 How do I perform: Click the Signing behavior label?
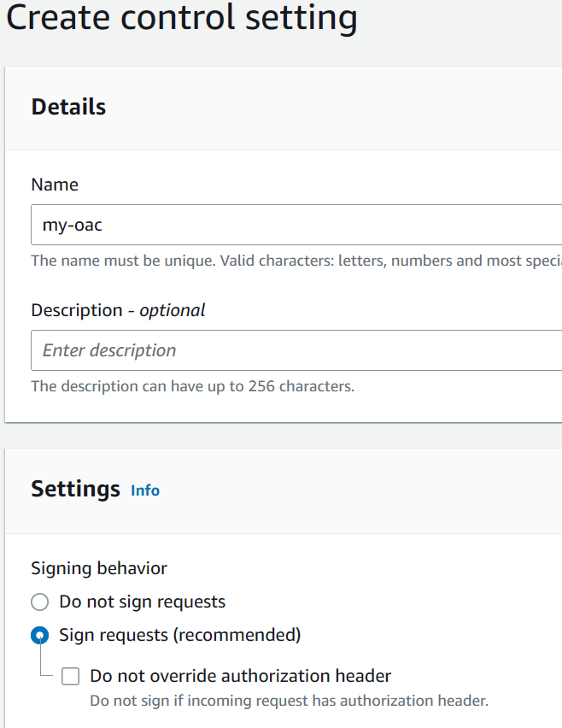tap(99, 568)
